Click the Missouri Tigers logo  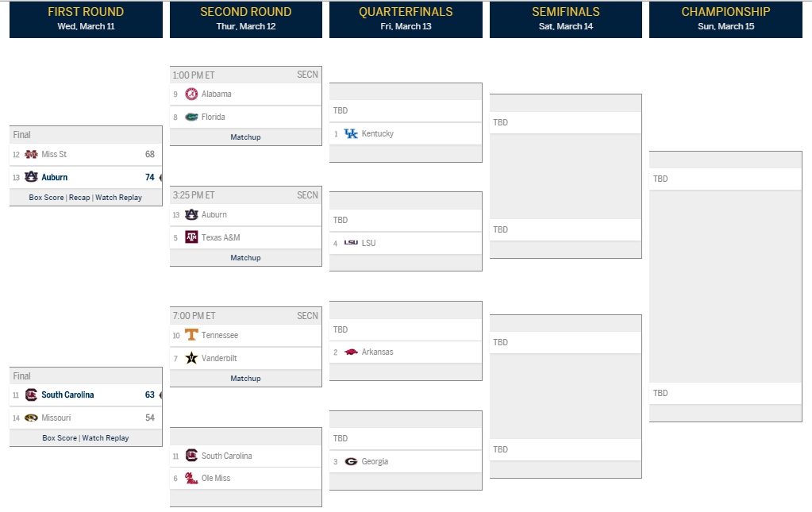31,418
